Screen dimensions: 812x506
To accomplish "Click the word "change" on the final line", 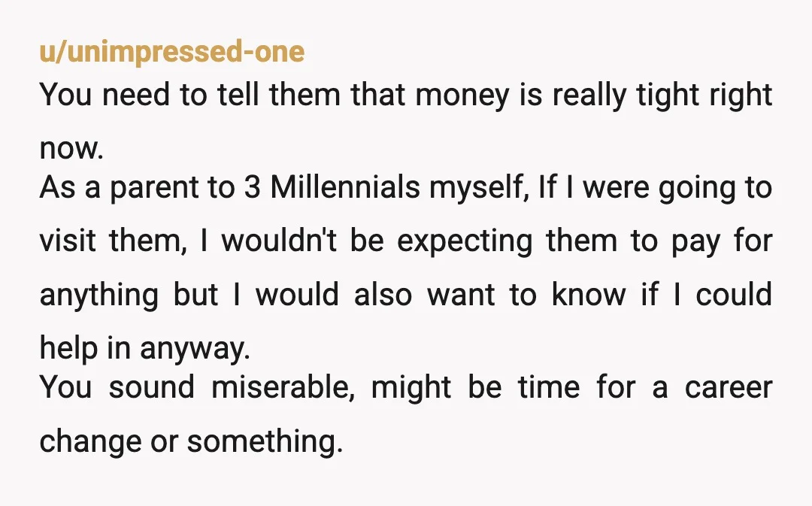I will click(91, 442).
